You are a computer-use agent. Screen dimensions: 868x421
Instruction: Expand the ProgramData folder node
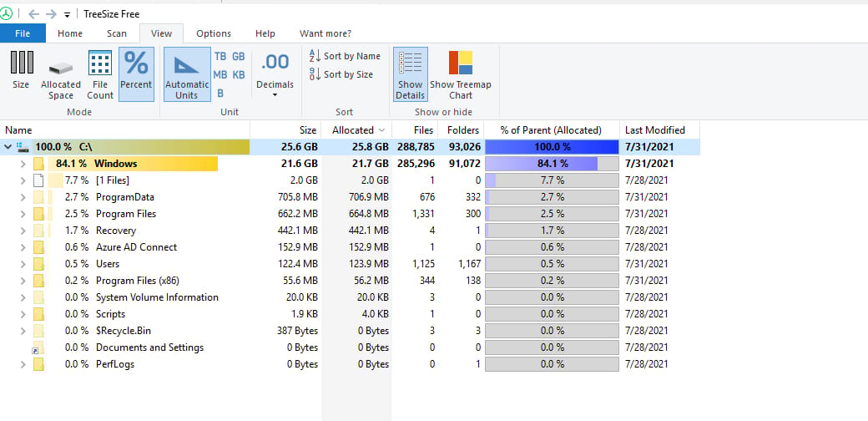pos(23,197)
